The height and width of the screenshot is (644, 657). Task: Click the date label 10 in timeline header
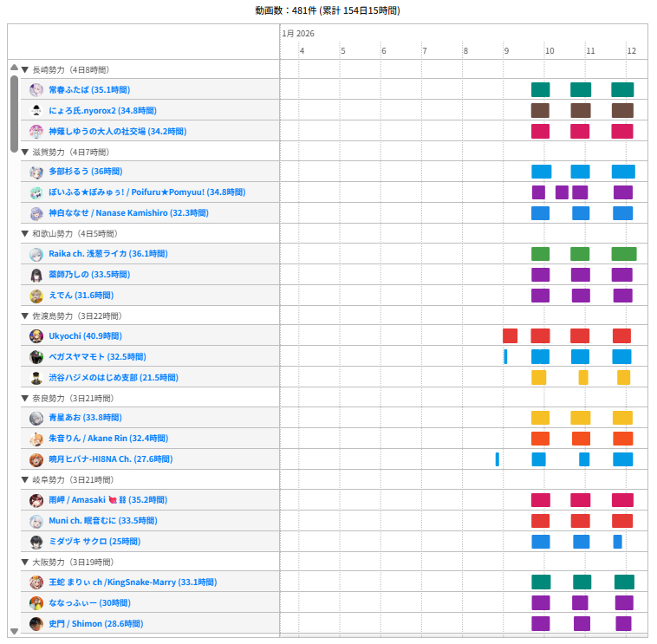(x=550, y=50)
